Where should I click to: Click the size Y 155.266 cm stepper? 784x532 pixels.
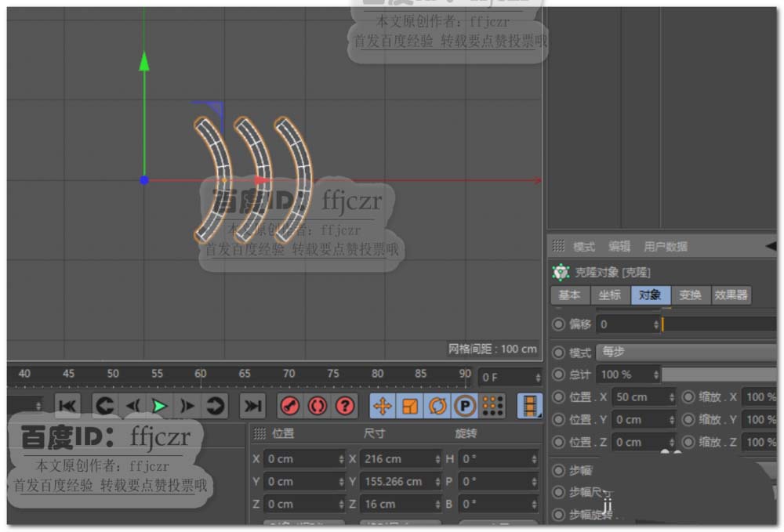(x=437, y=482)
